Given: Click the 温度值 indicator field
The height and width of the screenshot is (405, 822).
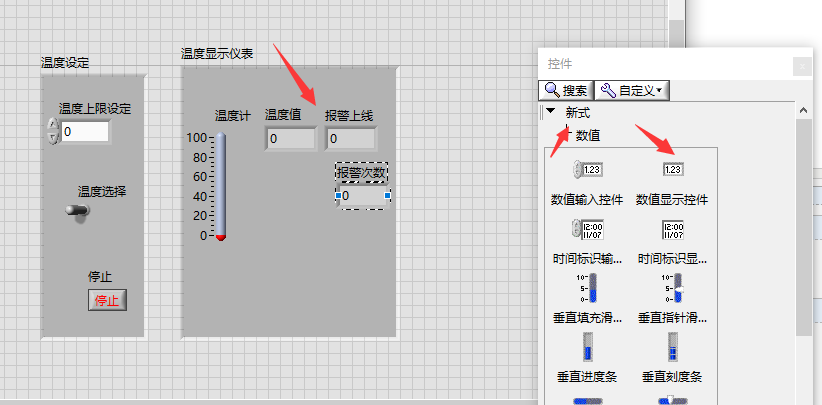Looking at the screenshot, I should coord(291,139).
